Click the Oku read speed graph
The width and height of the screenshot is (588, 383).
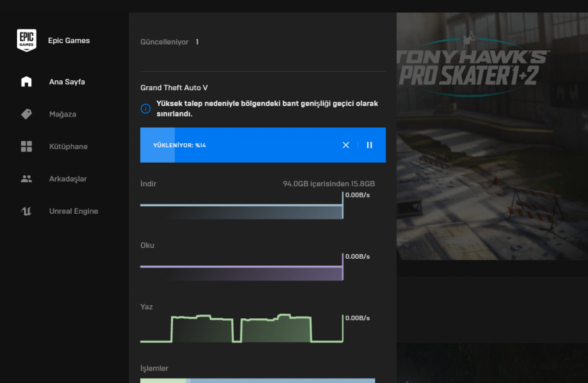tap(242, 267)
